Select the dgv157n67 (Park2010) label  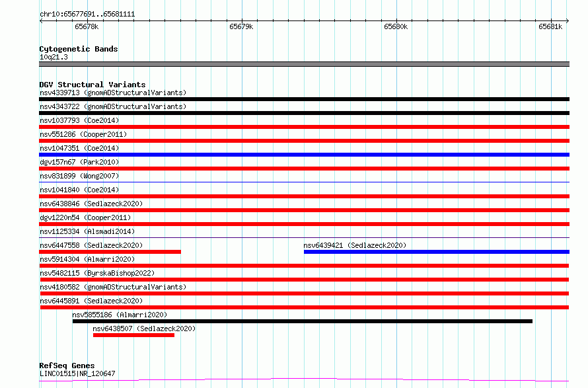tap(79, 162)
